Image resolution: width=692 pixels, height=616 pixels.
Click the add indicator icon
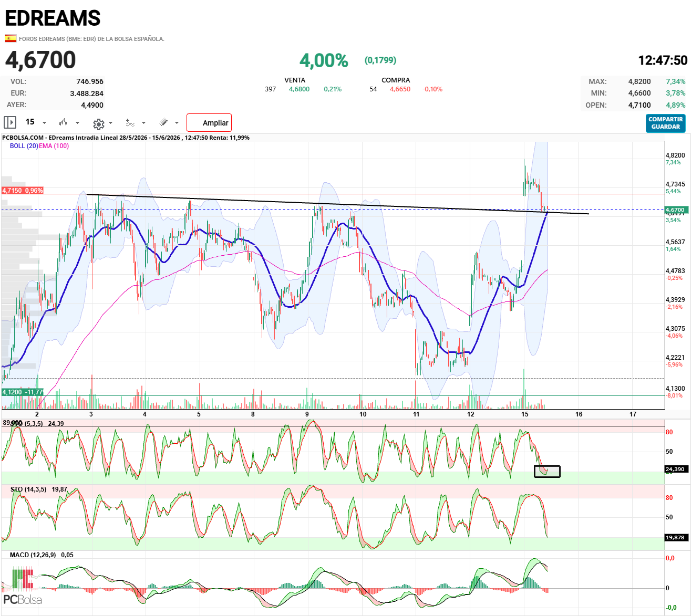pyautogui.click(x=130, y=123)
